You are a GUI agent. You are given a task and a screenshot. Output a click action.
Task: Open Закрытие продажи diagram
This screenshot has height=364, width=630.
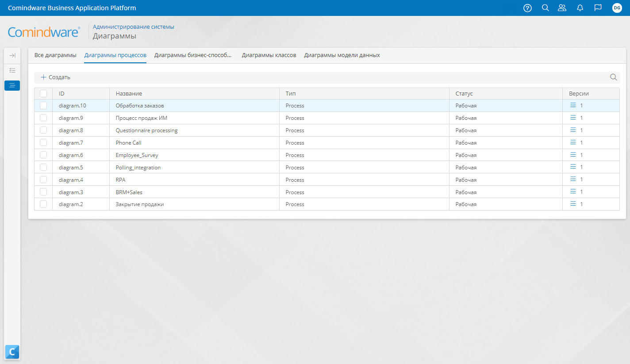click(x=140, y=204)
